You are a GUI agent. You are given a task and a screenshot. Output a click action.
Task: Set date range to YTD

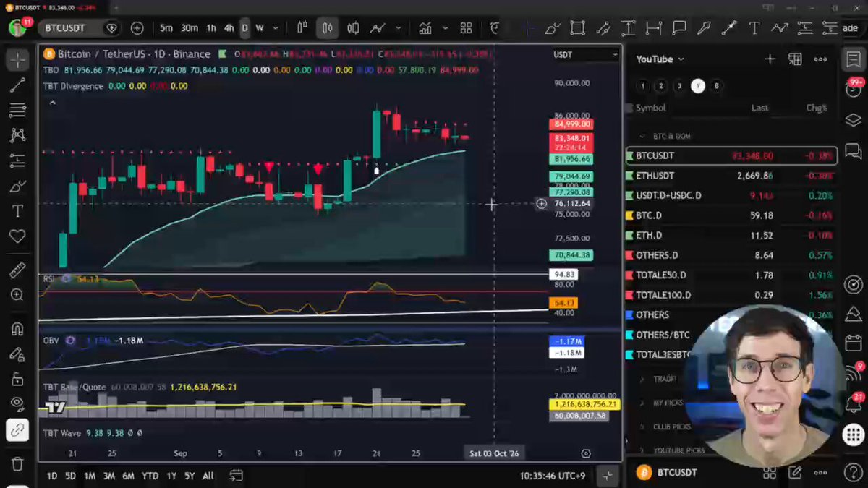150,476
